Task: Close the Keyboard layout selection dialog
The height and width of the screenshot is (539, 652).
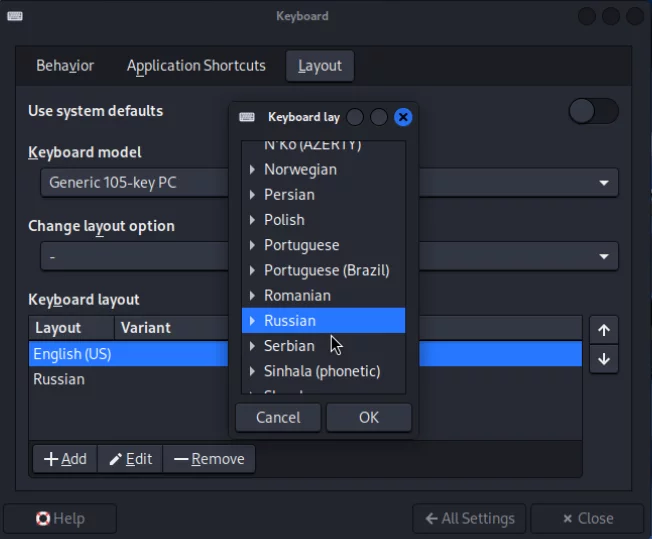Action: click(x=403, y=117)
